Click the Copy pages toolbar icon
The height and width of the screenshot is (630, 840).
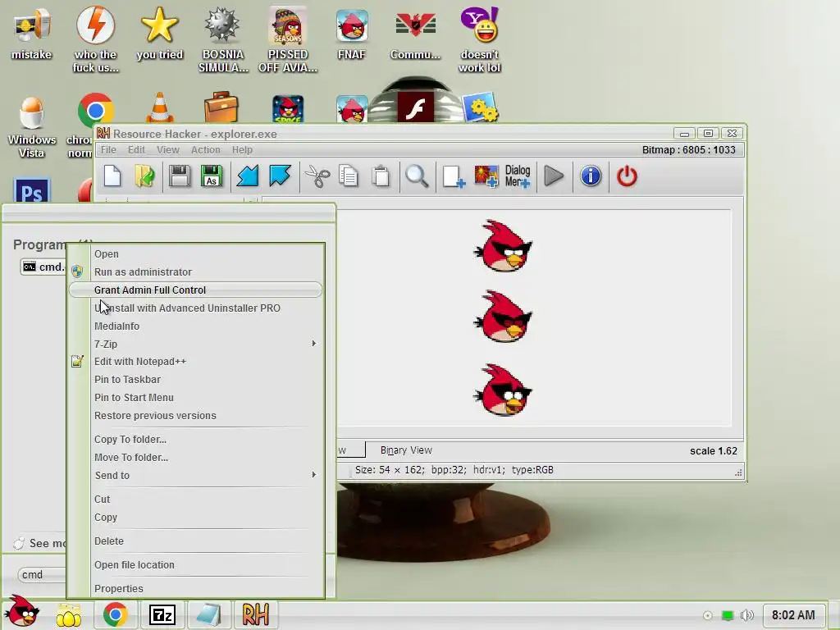(349, 176)
